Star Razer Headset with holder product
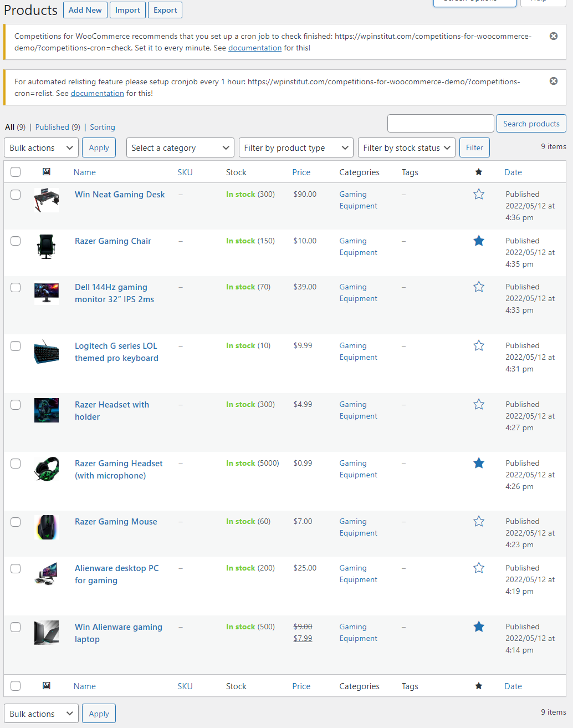The height and width of the screenshot is (728, 573). tap(478, 404)
